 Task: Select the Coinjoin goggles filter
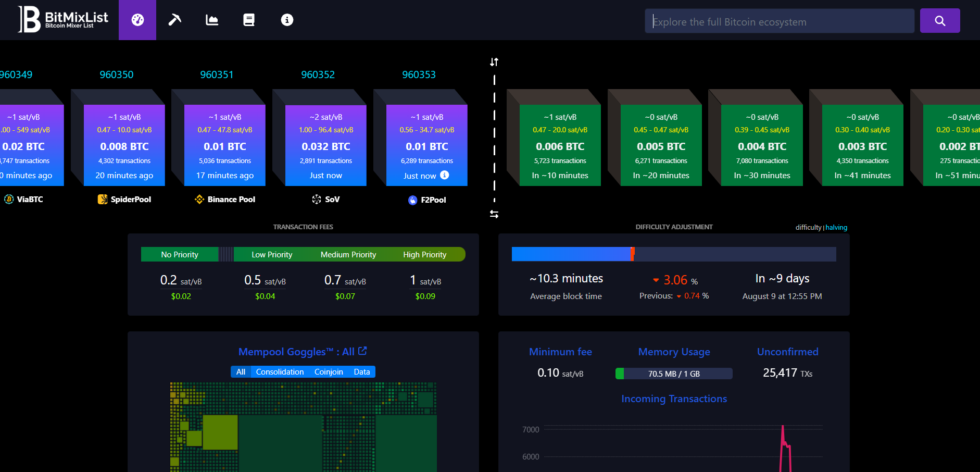point(329,371)
